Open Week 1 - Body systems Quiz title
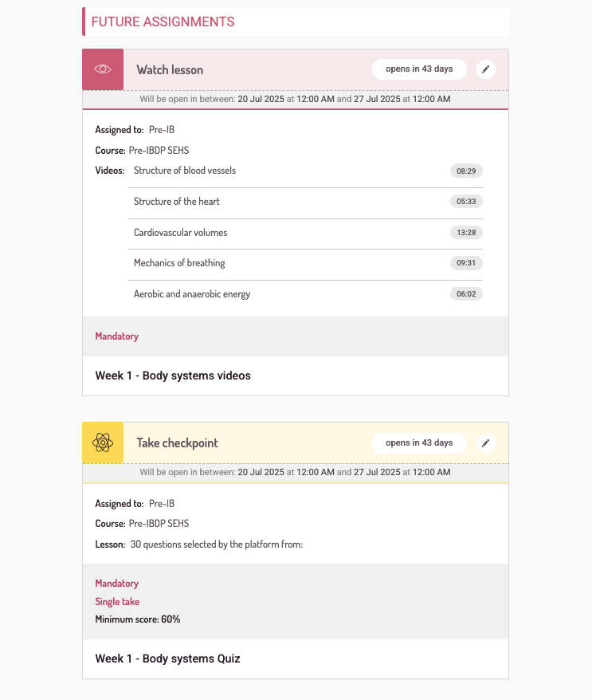 [167, 659]
